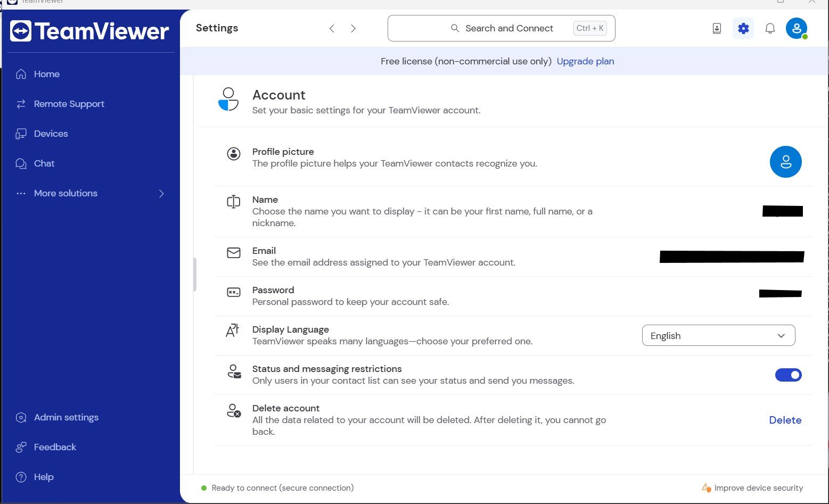Screen dimensions: 829x504
Task: Click the Search and Connect field
Action: pyautogui.click(x=502, y=28)
